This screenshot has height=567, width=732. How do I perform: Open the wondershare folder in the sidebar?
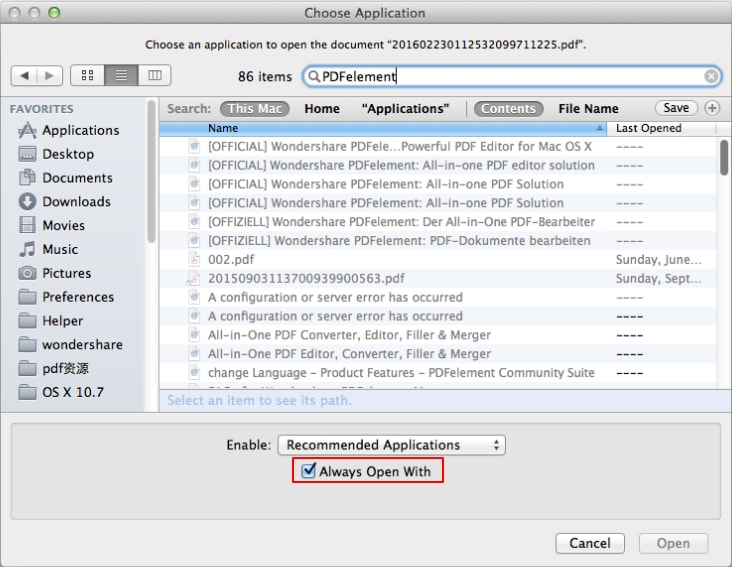(x=70, y=344)
